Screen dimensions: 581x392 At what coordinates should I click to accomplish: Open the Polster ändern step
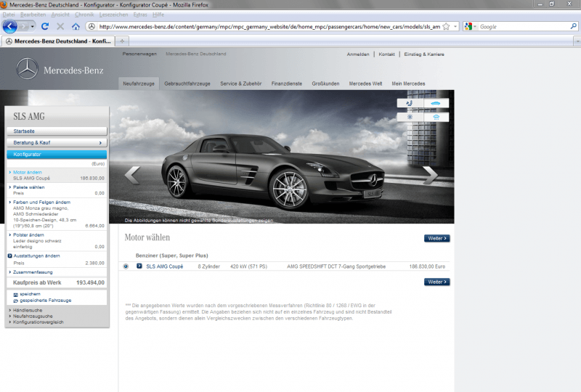pos(28,235)
